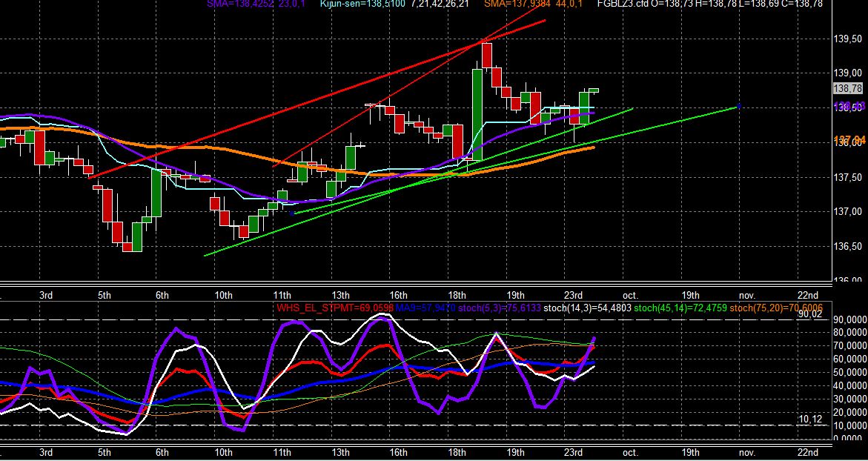This screenshot has width=868, height=461.
Task: Click the 80,0000 stochastic scale label
Action: (850, 333)
